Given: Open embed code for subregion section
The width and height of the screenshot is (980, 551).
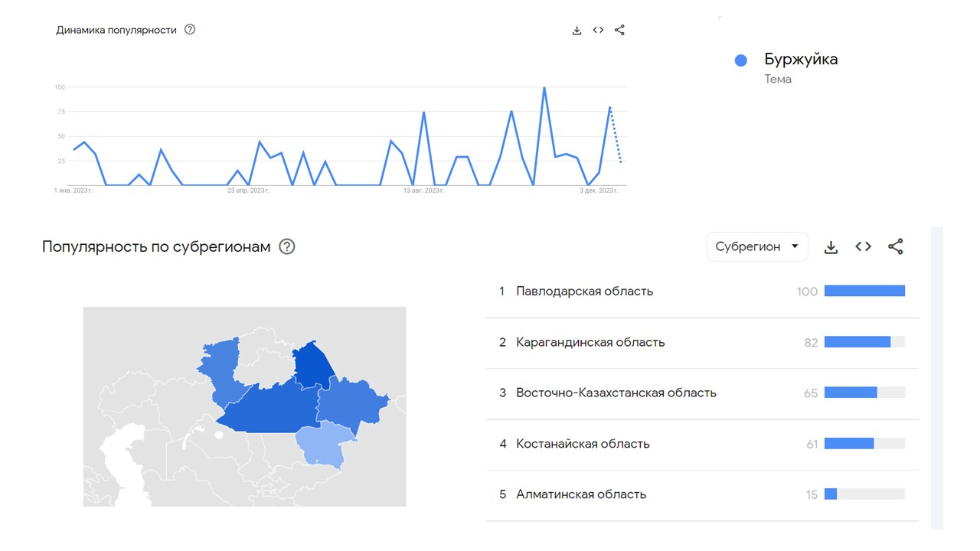Looking at the screenshot, I should click(x=863, y=246).
